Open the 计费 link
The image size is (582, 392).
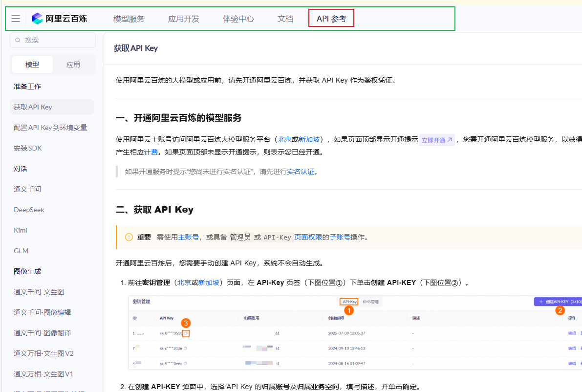[151, 152]
